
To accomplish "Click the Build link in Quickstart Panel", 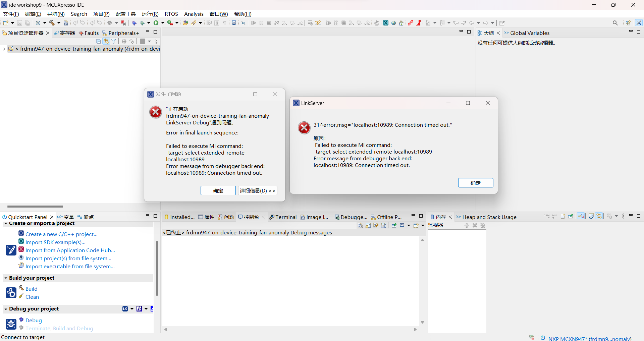I will (32, 289).
